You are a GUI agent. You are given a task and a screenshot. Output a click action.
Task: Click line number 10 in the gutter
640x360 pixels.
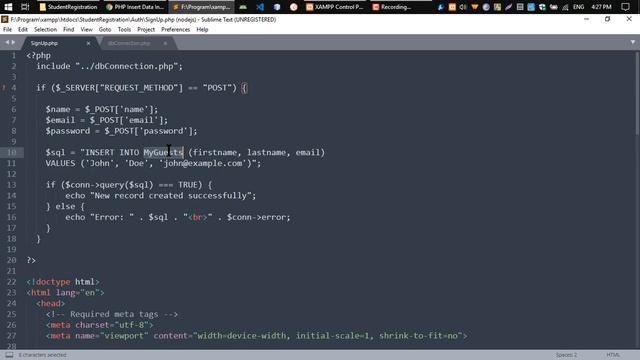pos(11,152)
